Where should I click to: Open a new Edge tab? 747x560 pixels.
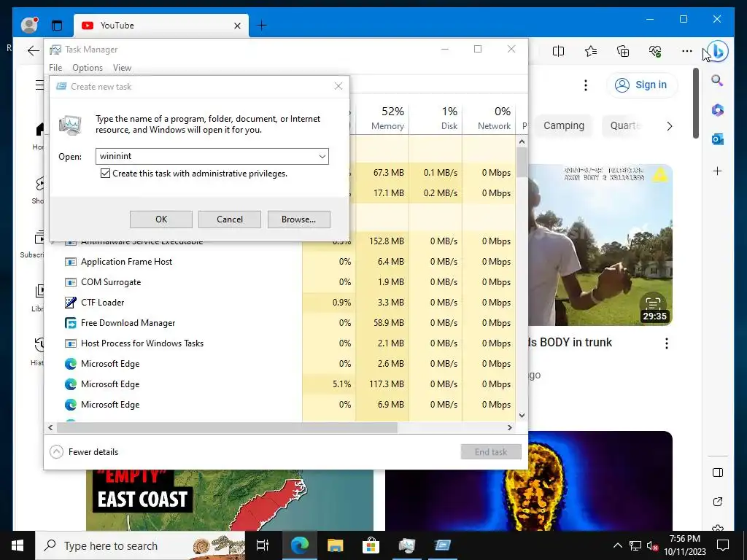tap(262, 26)
